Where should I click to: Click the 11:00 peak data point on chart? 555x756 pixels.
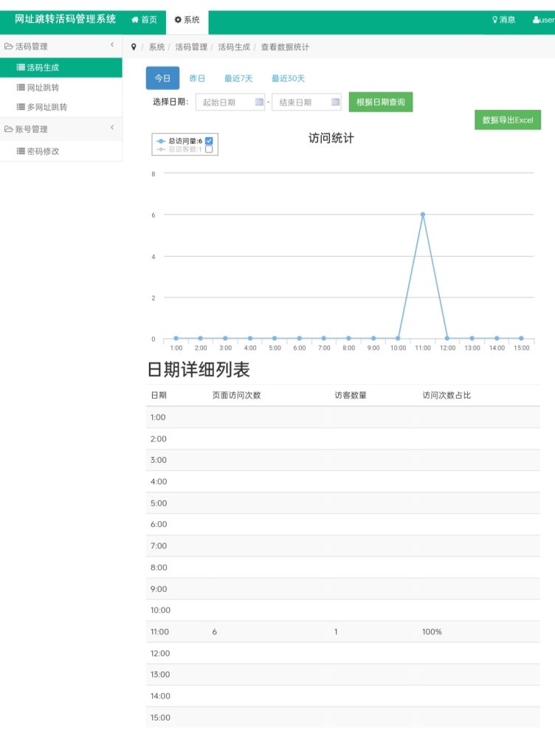click(422, 214)
